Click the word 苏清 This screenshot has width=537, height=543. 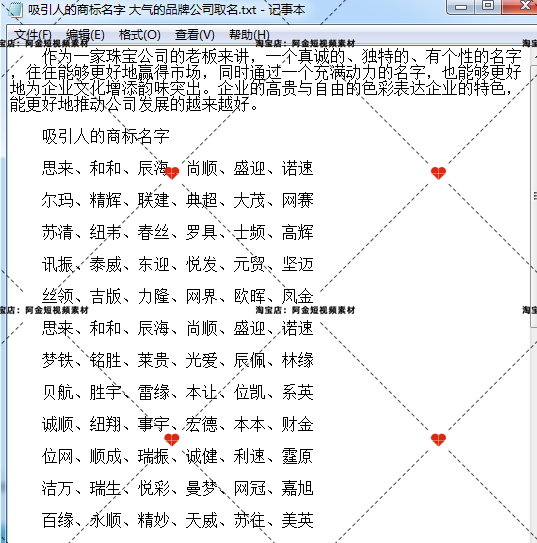tap(58, 232)
